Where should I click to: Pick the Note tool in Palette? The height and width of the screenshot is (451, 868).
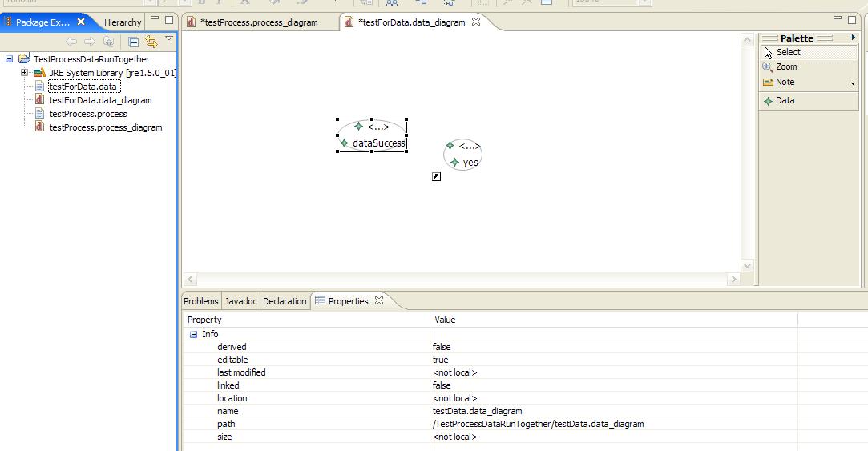[x=785, y=83]
